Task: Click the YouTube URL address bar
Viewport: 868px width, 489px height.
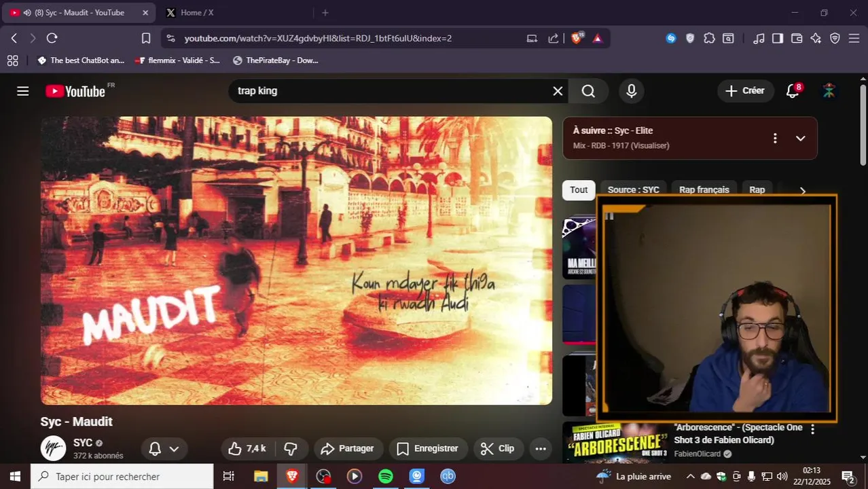Action: pyautogui.click(x=318, y=39)
